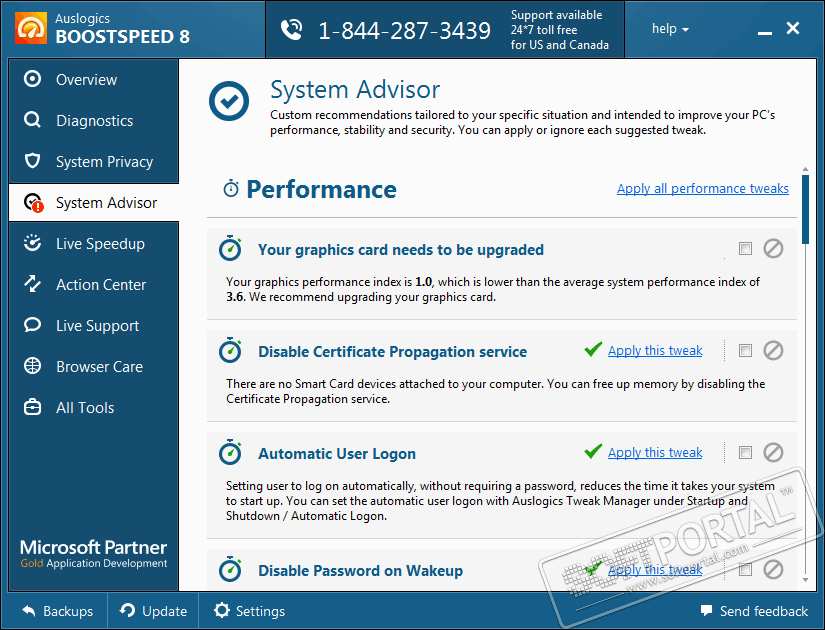Click 'Your graphics card needs to be upgraded' heading
The image size is (825, 630).
coord(401,249)
